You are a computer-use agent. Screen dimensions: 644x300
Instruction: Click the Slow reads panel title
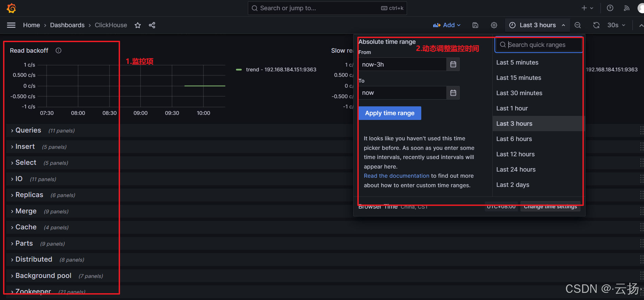point(342,51)
